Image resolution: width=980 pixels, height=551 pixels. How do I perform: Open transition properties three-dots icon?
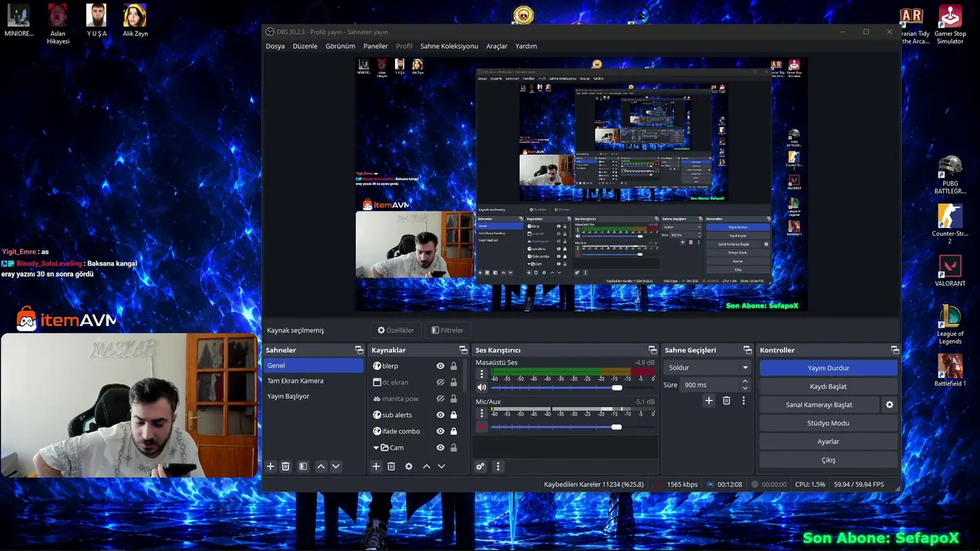pyautogui.click(x=743, y=400)
